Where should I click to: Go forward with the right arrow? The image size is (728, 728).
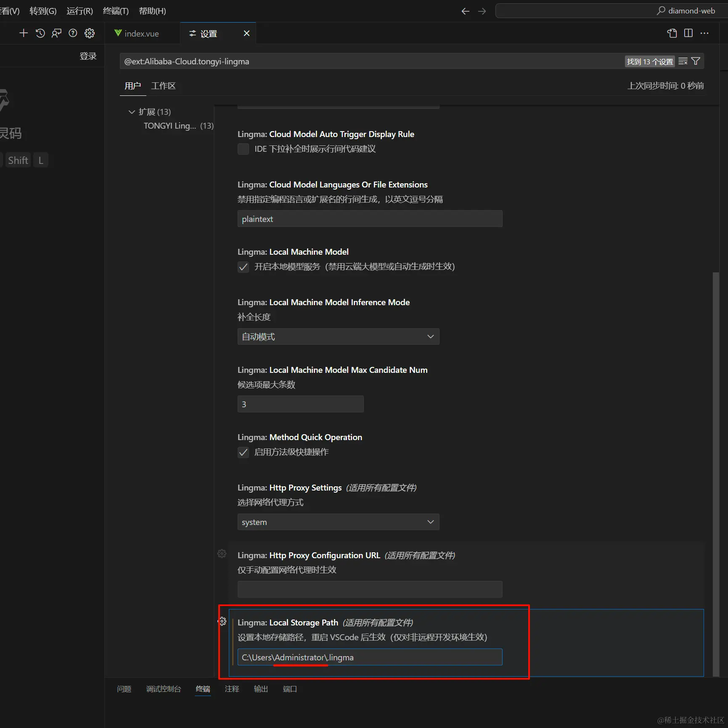(x=482, y=11)
